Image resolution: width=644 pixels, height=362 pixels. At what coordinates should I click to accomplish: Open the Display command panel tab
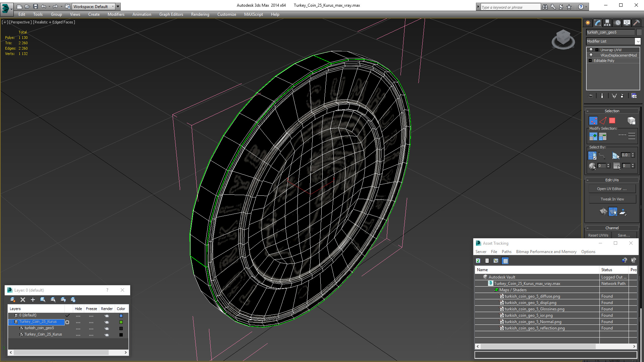point(627,23)
